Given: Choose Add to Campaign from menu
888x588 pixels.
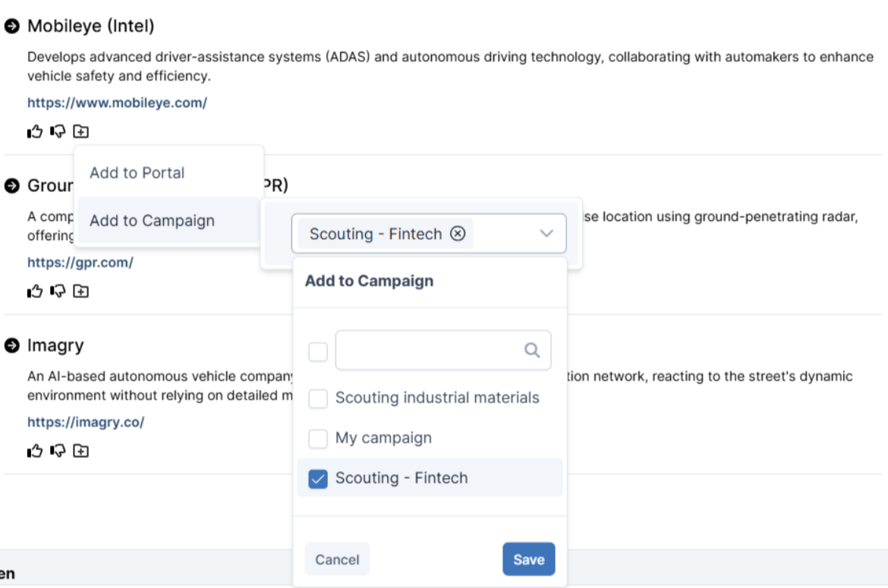Looking at the screenshot, I should click(168, 221).
